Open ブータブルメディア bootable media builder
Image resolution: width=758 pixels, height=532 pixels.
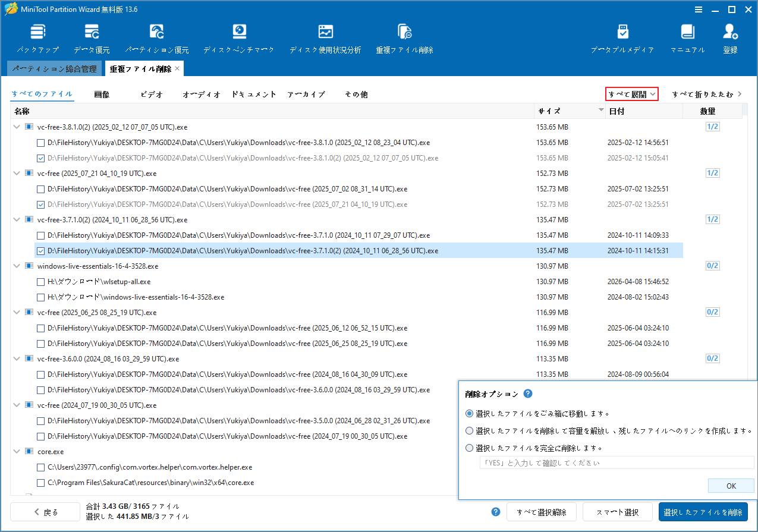[x=622, y=39]
